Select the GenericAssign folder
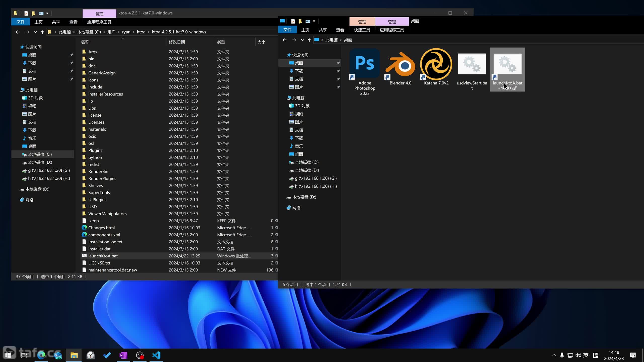This screenshot has width=644, height=362. [x=102, y=73]
